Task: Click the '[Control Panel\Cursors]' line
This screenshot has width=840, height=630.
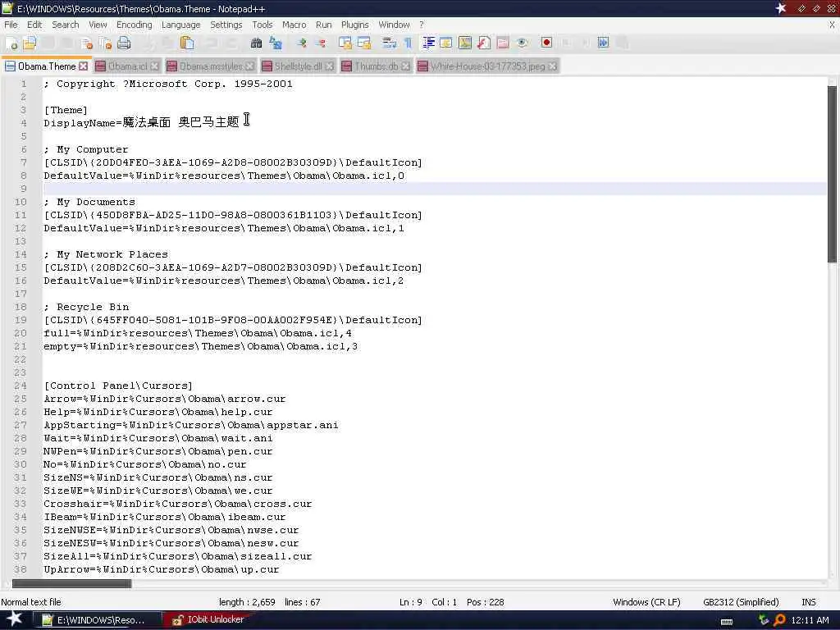Action: [x=118, y=386]
